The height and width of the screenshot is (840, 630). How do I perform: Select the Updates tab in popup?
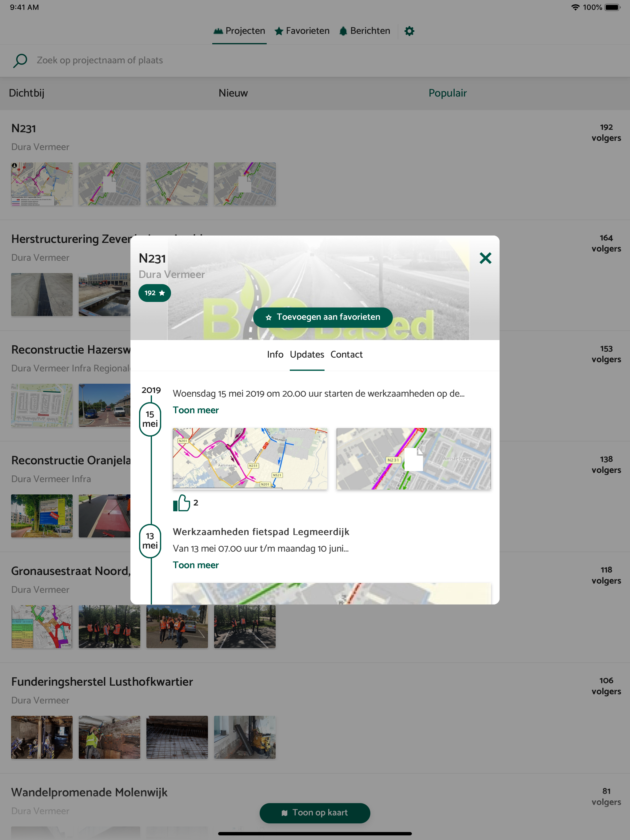307,354
